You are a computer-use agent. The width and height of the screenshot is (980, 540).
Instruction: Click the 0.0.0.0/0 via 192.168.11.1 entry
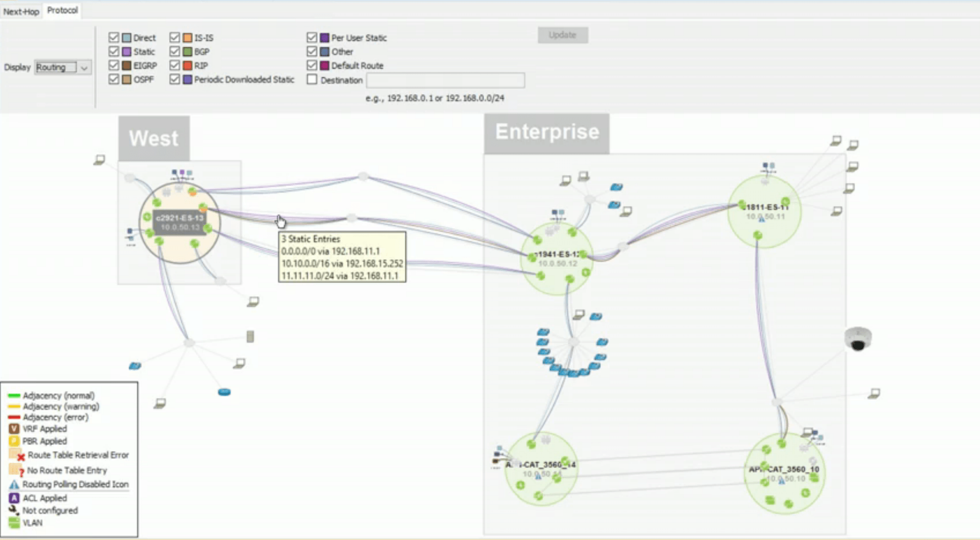[331, 251]
